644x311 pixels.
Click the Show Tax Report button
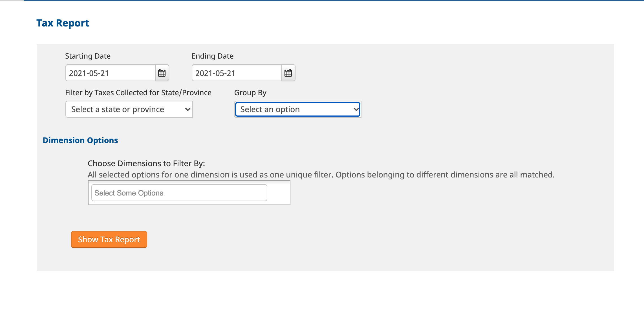click(109, 239)
